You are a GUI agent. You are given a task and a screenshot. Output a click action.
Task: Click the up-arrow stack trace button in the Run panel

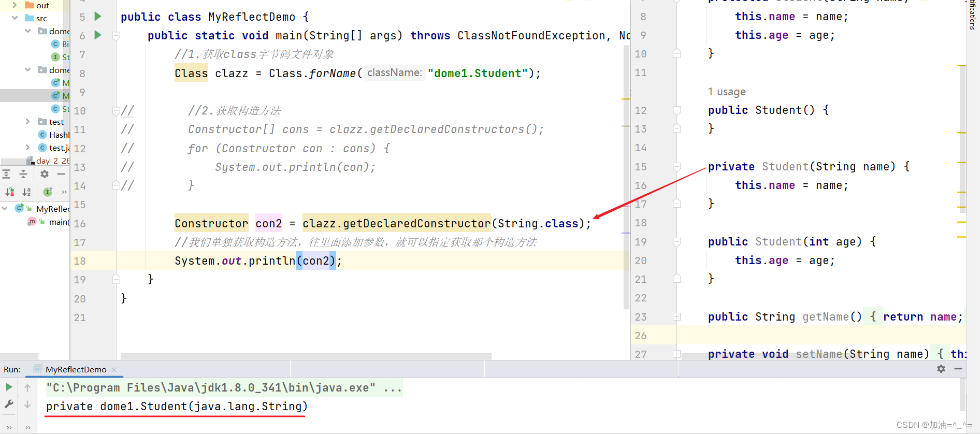(x=27, y=387)
